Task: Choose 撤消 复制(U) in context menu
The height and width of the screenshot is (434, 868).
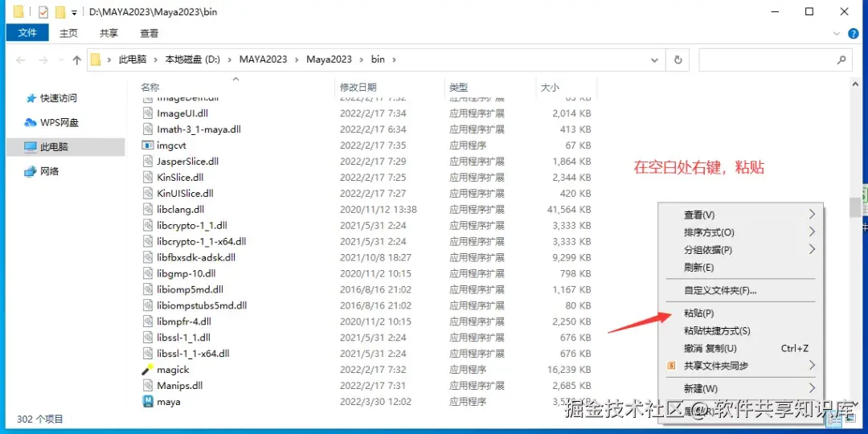Action: [740, 348]
